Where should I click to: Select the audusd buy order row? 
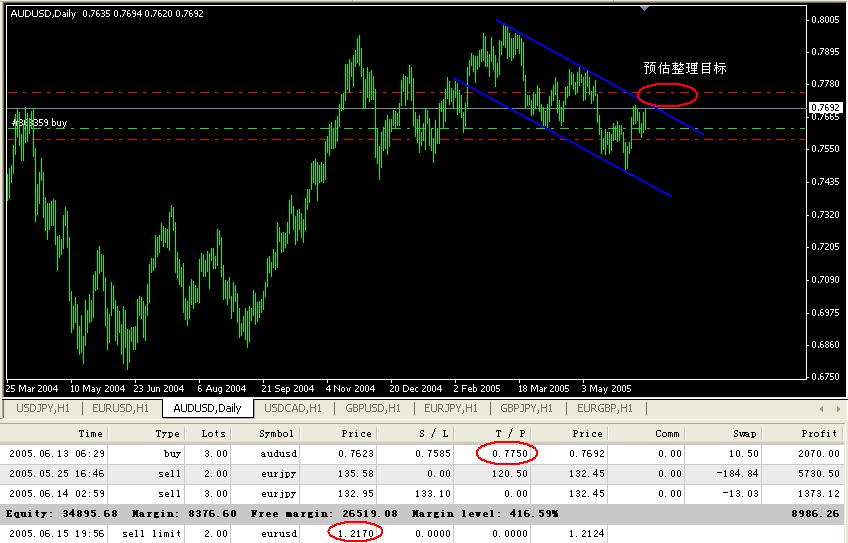pos(422,454)
